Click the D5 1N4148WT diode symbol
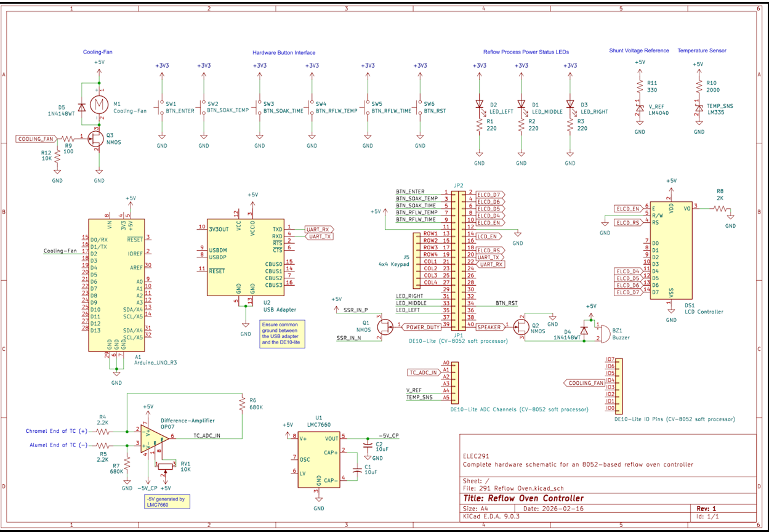 pos(82,106)
